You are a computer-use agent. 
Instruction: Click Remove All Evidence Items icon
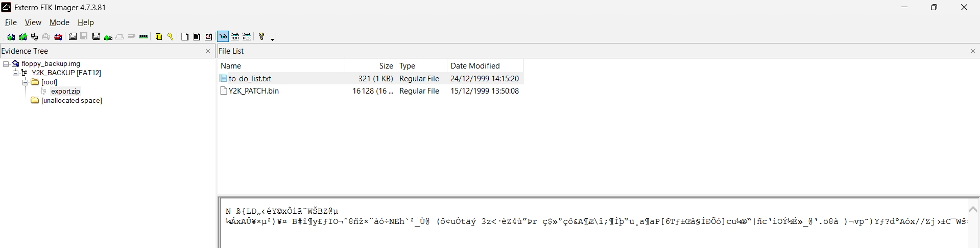[x=58, y=37]
